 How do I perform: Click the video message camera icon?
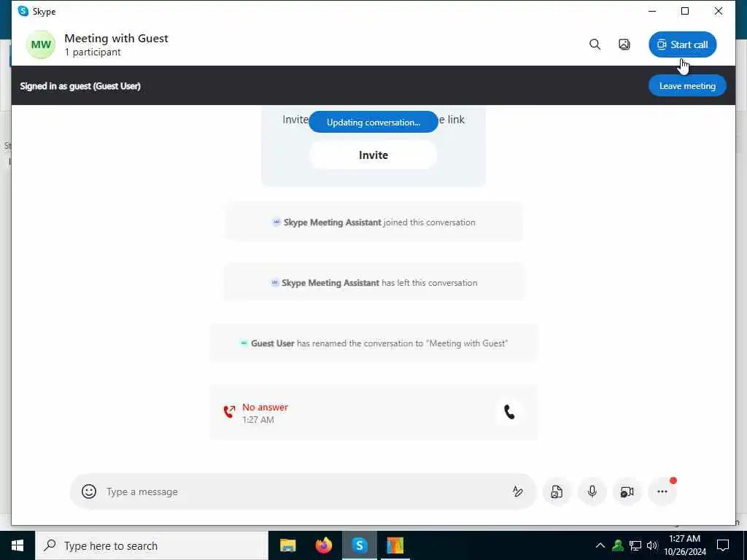tap(627, 491)
